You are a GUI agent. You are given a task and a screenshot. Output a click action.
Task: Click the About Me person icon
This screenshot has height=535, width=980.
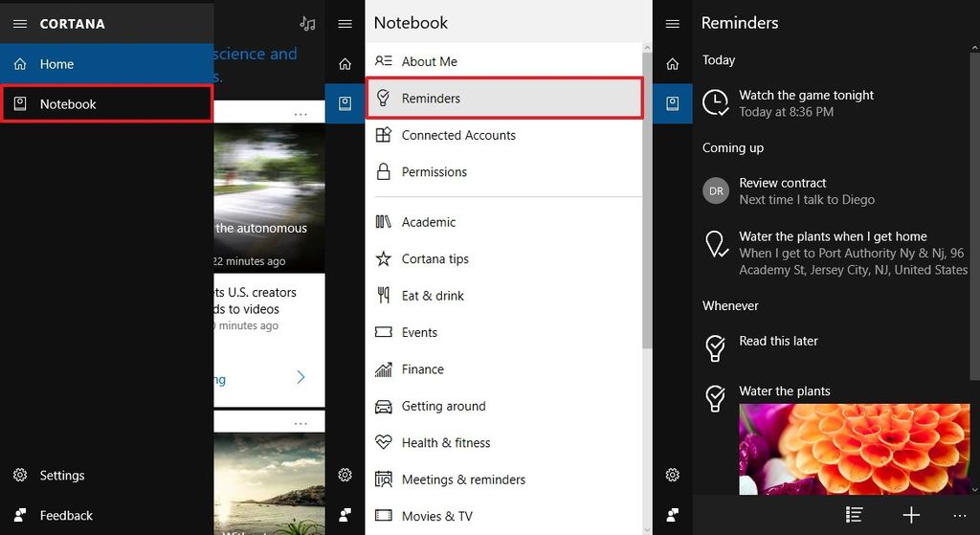(x=383, y=60)
